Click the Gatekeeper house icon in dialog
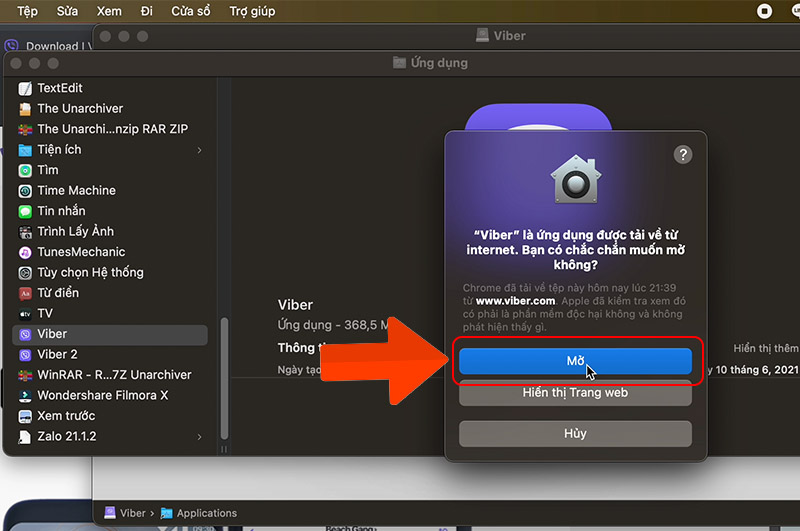The height and width of the screenshot is (531, 800). click(x=576, y=179)
